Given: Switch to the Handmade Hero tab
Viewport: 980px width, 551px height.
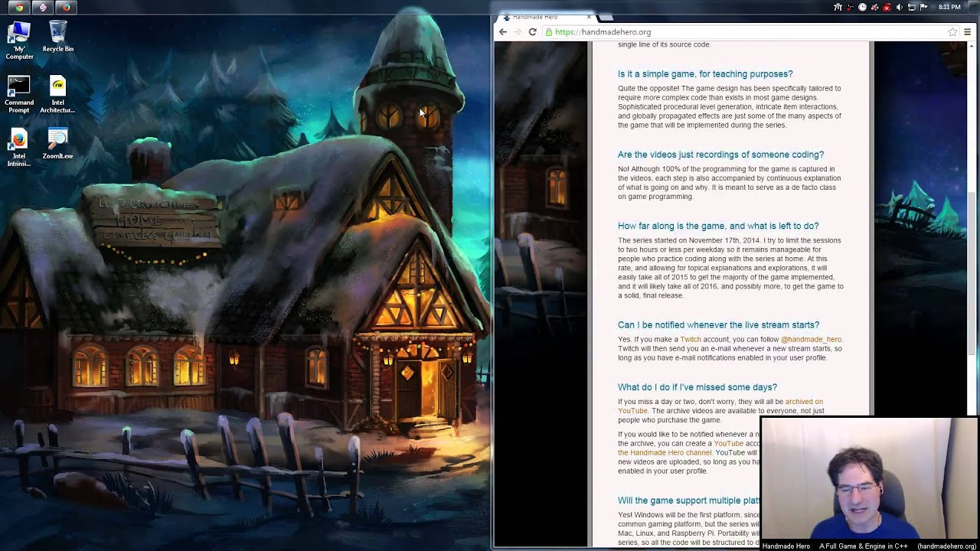Looking at the screenshot, I should coord(545,17).
